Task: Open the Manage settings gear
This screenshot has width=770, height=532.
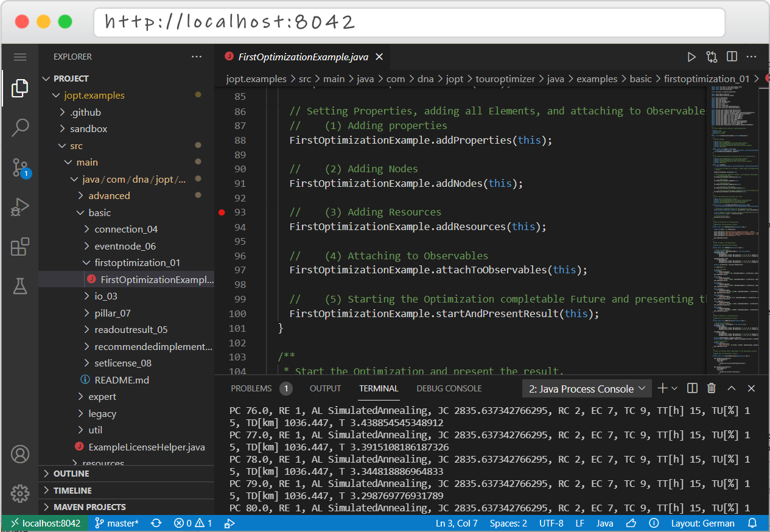Action: [20, 494]
